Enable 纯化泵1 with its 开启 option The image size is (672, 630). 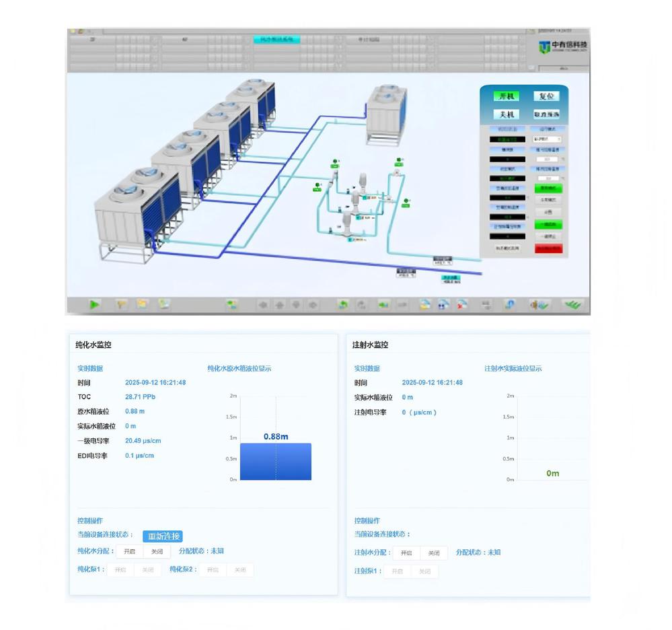tap(120, 570)
